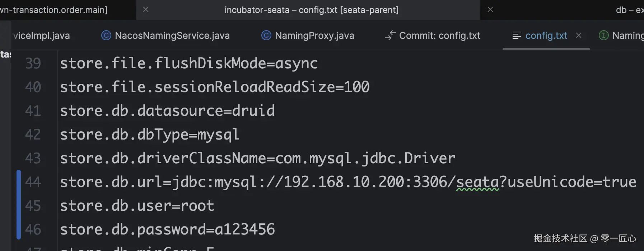The width and height of the screenshot is (644, 251).
Task: Click the config.txt text file icon
Action: [x=517, y=36]
